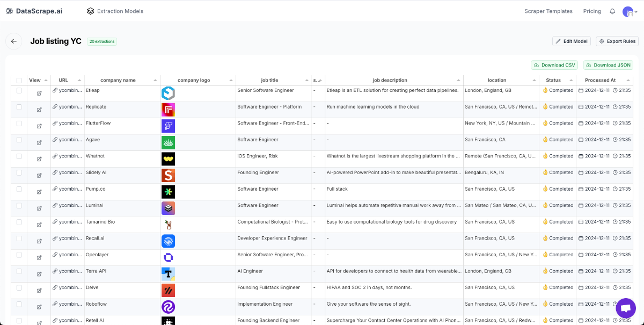Screen dimensions: 644x325
Task: Open view icon for Terra API row
Action: 39,274
